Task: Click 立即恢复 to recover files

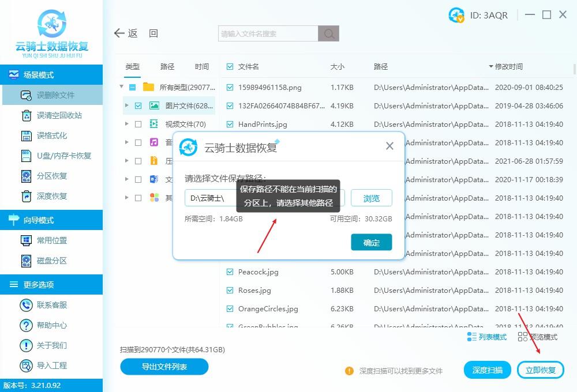Action: point(541,370)
